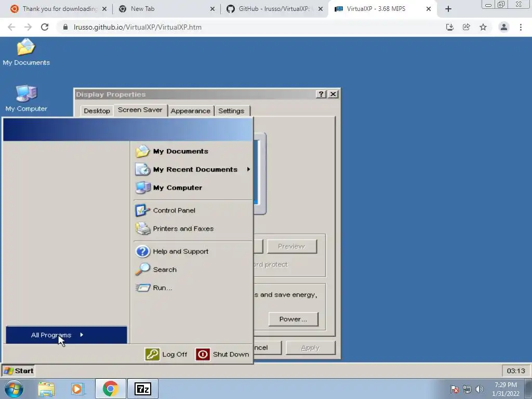The width and height of the screenshot is (532, 399).
Task: Click the My Recent Documents clock-folder icon
Action: point(142,169)
